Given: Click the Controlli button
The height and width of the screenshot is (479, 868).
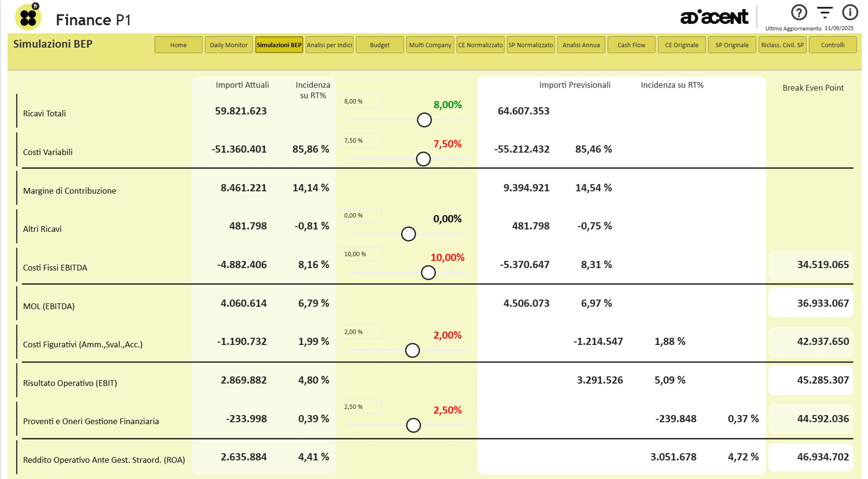Looking at the screenshot, I should [832, 45].
